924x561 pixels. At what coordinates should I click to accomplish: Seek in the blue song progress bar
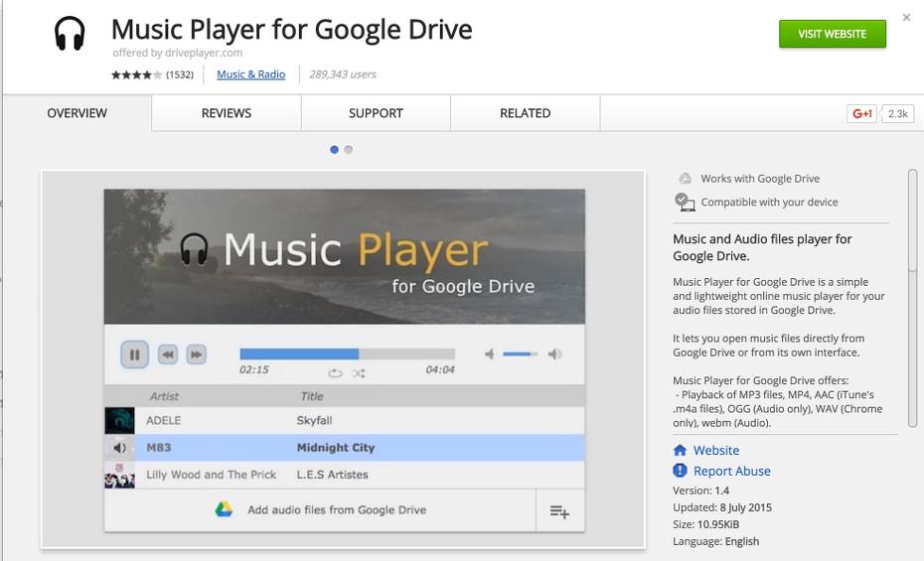(347, 353)
